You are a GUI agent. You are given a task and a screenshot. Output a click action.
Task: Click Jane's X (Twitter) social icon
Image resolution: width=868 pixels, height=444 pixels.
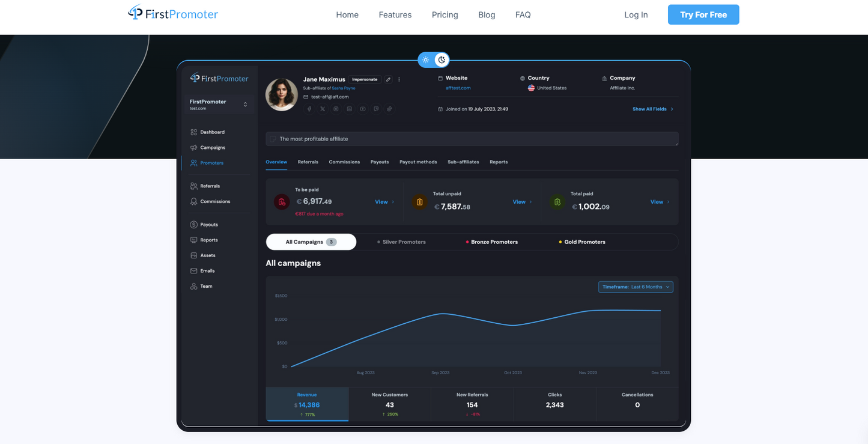click(x=323, y=109)
